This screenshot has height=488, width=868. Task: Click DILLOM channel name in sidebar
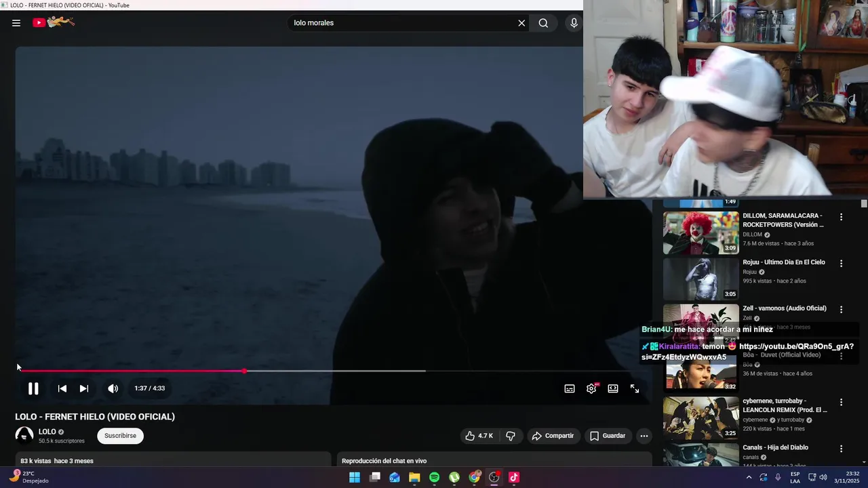(752, 235)
